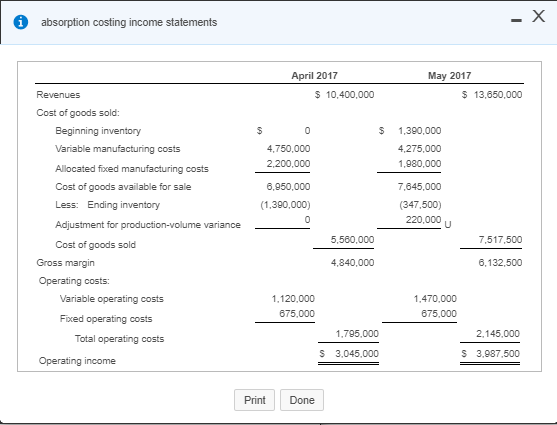The width and height of the screenshot is (557, 425).
Task: Click May allocated fixed value 1,980,000
Action: tap(420, 164)
